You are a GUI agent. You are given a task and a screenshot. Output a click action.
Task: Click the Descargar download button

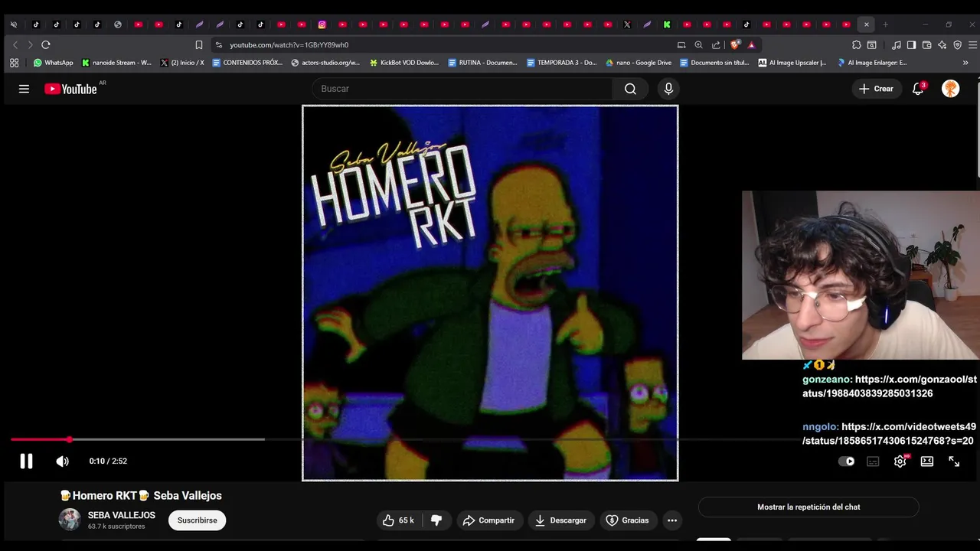pos(560,520)
